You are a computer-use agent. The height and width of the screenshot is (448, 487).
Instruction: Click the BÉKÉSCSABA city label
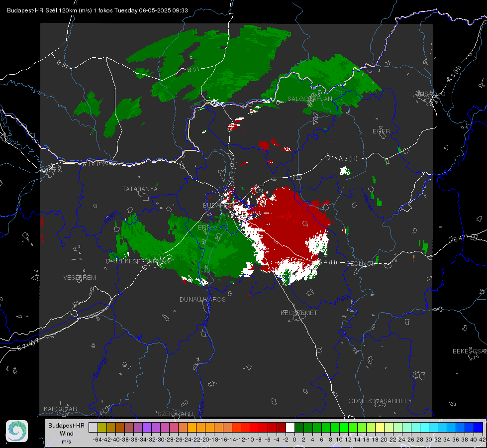click(470, 351)
